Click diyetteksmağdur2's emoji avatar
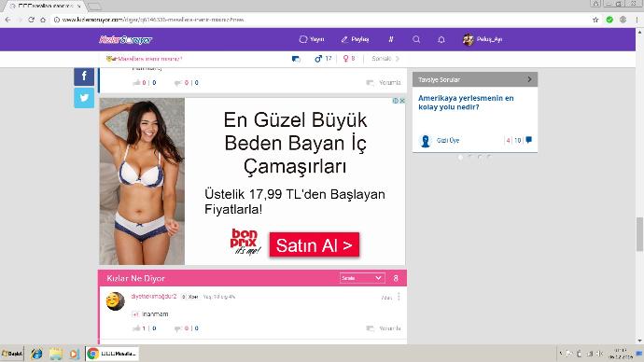The width and height of the screenshot is (644, 362). (x=116, y=301)
